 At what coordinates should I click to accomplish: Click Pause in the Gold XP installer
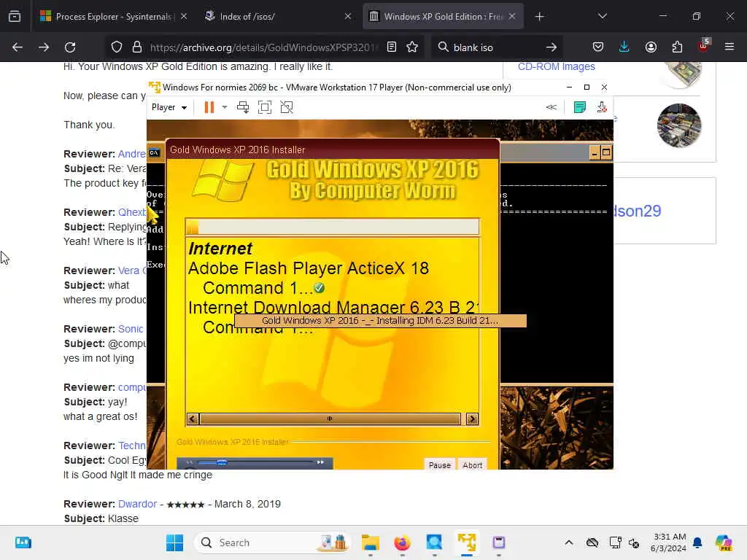[439, 464]
